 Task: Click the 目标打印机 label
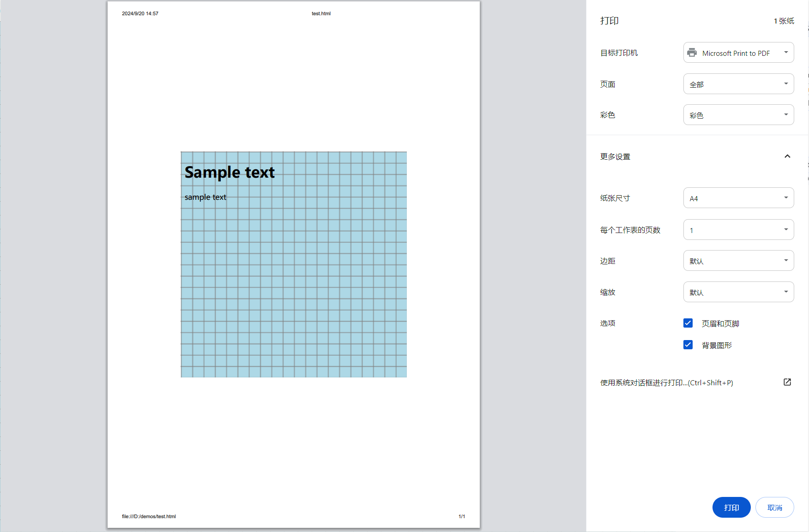(x=619, y=53)
